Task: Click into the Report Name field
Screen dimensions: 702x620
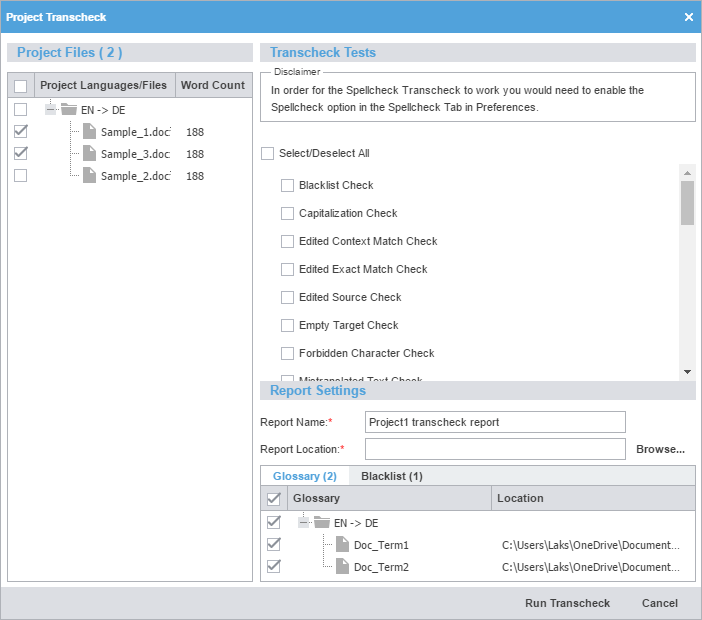Action: point(495,422)
